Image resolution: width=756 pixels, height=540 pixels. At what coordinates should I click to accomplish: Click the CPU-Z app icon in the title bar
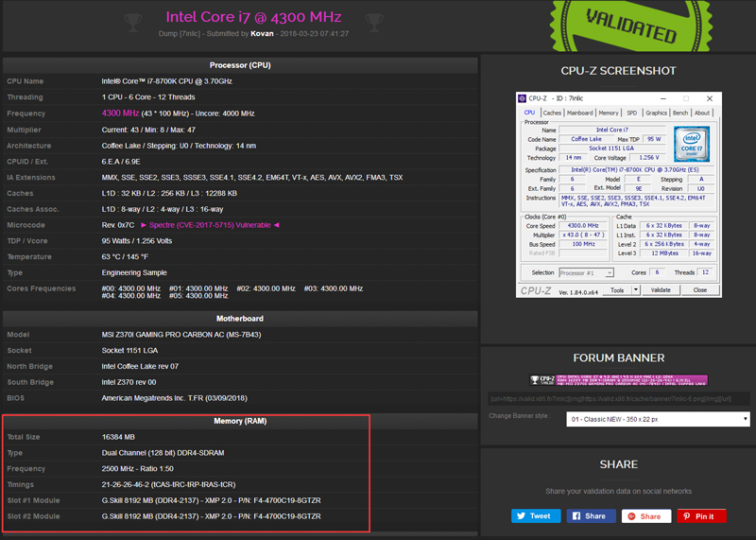[x=522, y=98]
